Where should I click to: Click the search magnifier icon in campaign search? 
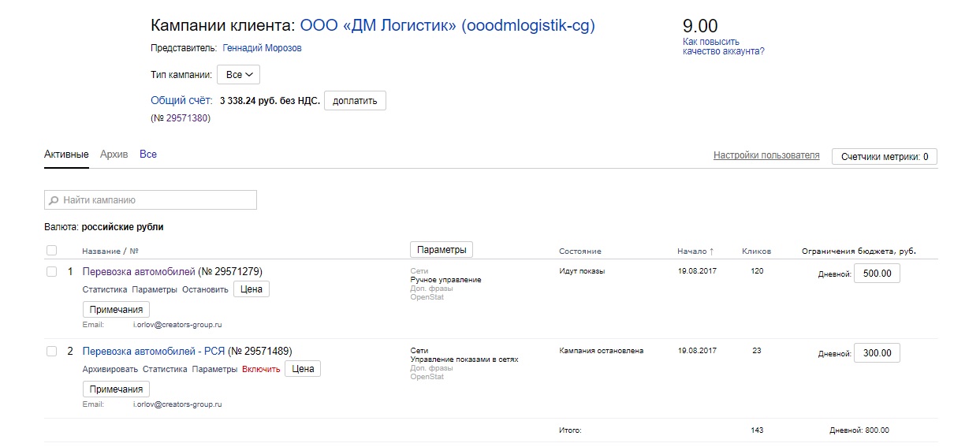54,200
